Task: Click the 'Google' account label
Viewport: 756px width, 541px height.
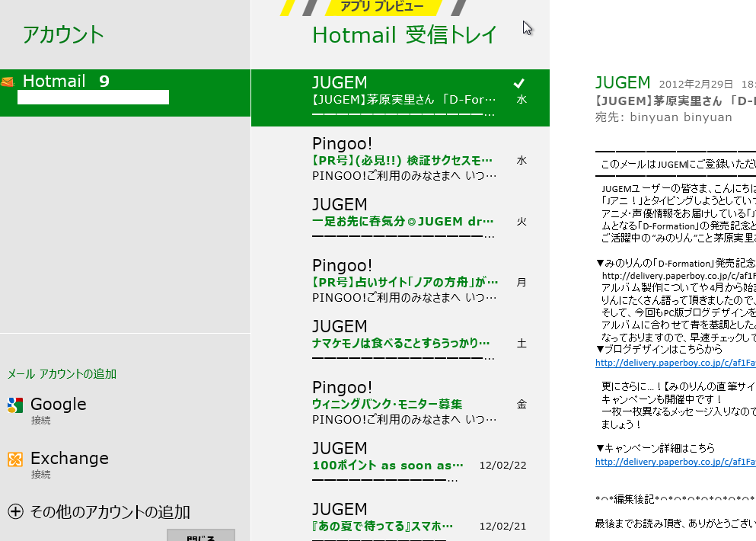Action: point(59,404)
